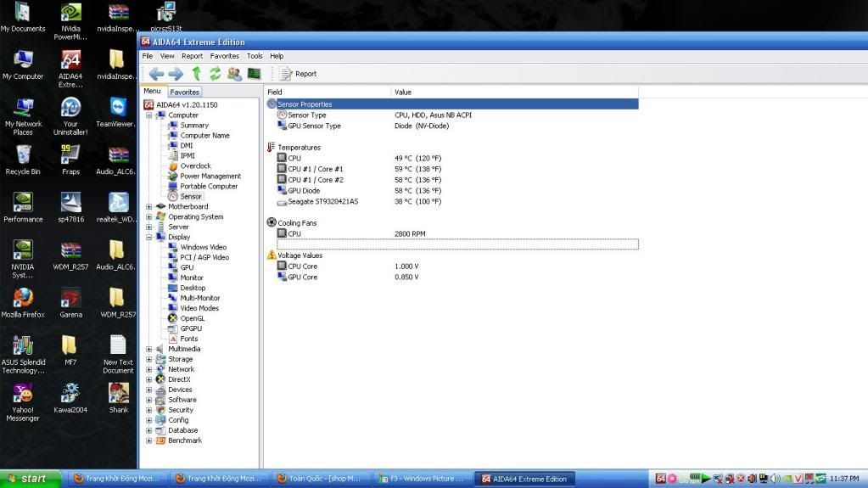Click Windows Picture taskbar button
This screenshot has height=488, width=868.
pyautogui.click(x=423, y=480)
